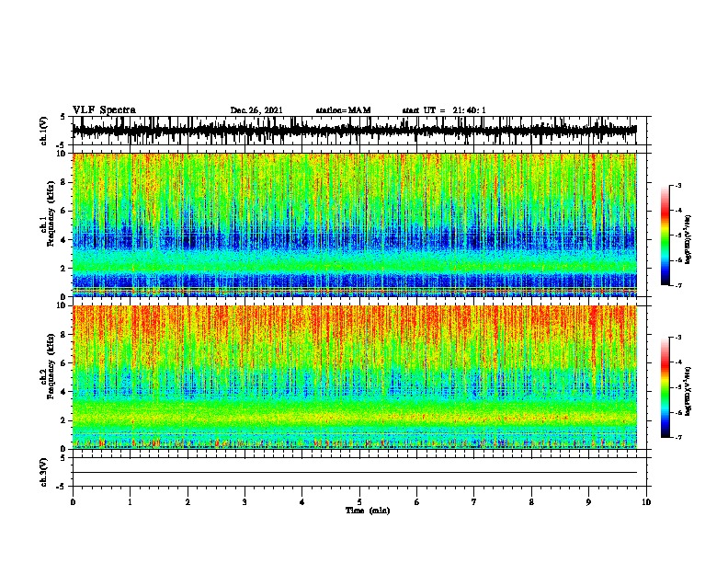728x563 pixels.
Task: Click time axis tick label "5" below ch.3
Action: [359, 502]
